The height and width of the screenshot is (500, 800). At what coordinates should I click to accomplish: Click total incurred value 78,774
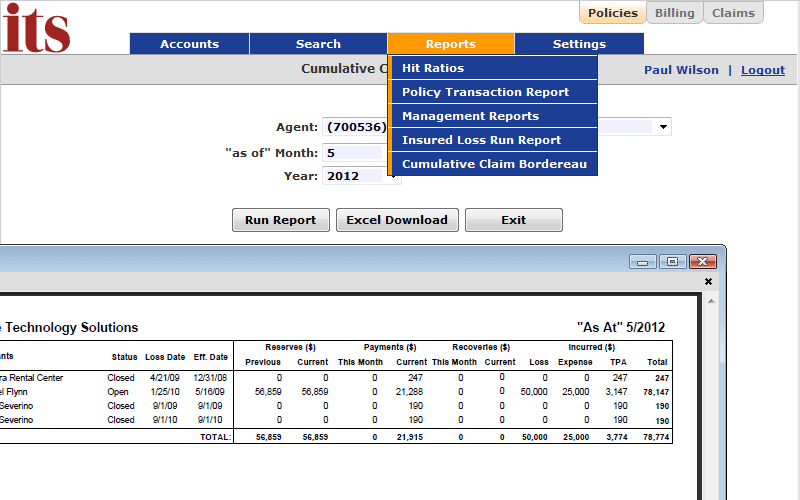656,437
